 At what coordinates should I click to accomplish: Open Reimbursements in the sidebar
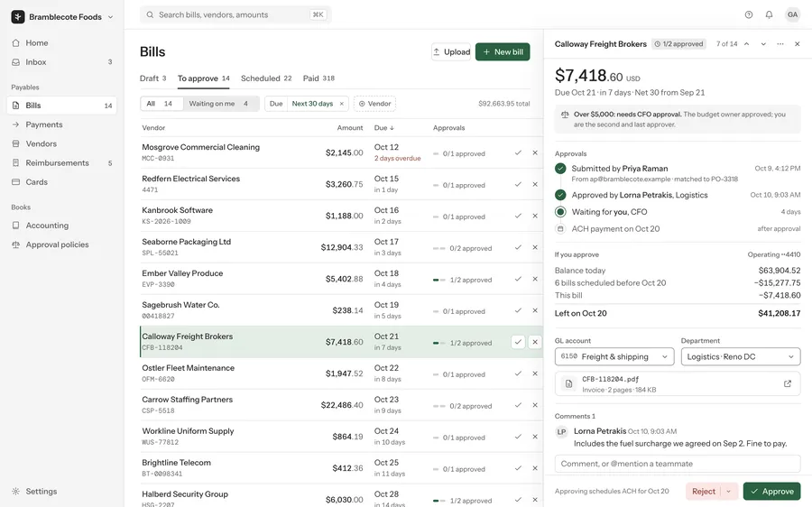tap(62, 163)
